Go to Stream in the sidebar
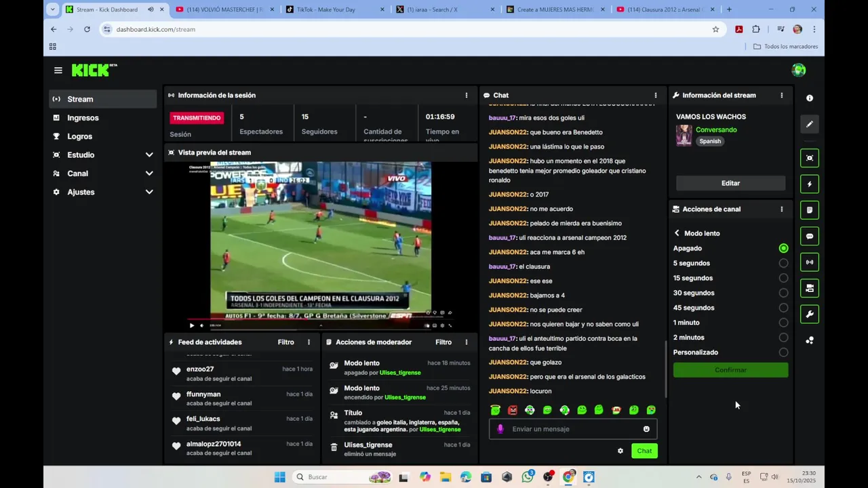Screen dimensions: 868x488 tap(103, 100)
